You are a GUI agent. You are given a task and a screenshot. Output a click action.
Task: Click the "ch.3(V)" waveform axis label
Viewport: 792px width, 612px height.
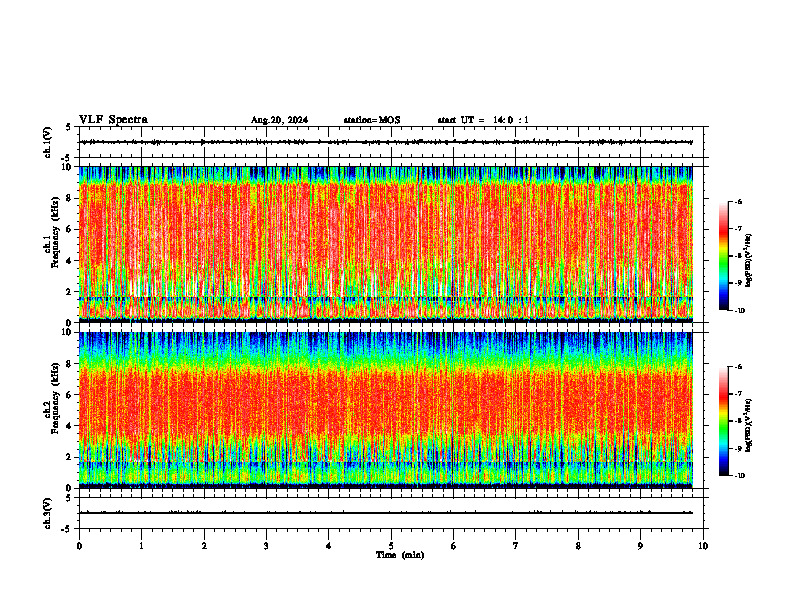[x=47, y=513]
